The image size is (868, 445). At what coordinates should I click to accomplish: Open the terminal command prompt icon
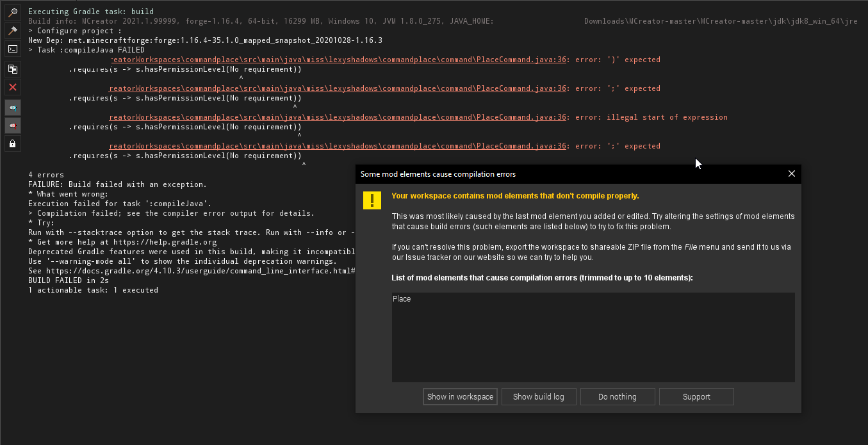pos(13,49)
